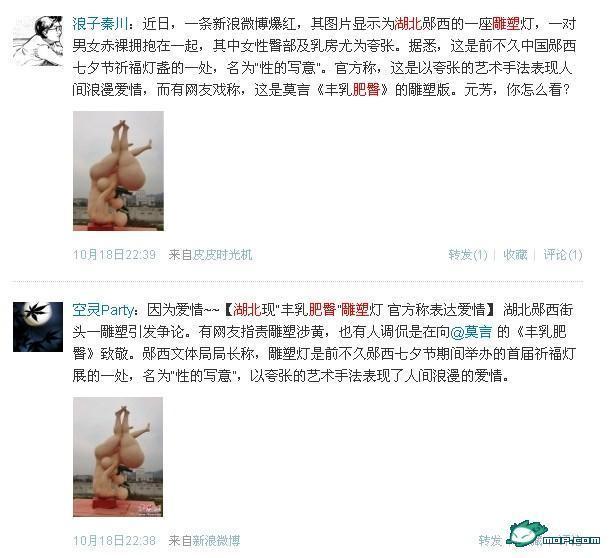Image resolution: width=610 pixels, height=558 pixels.
Task: Click highlighted keyword 湖北 in second post
Action: click(x=247, y=310)
